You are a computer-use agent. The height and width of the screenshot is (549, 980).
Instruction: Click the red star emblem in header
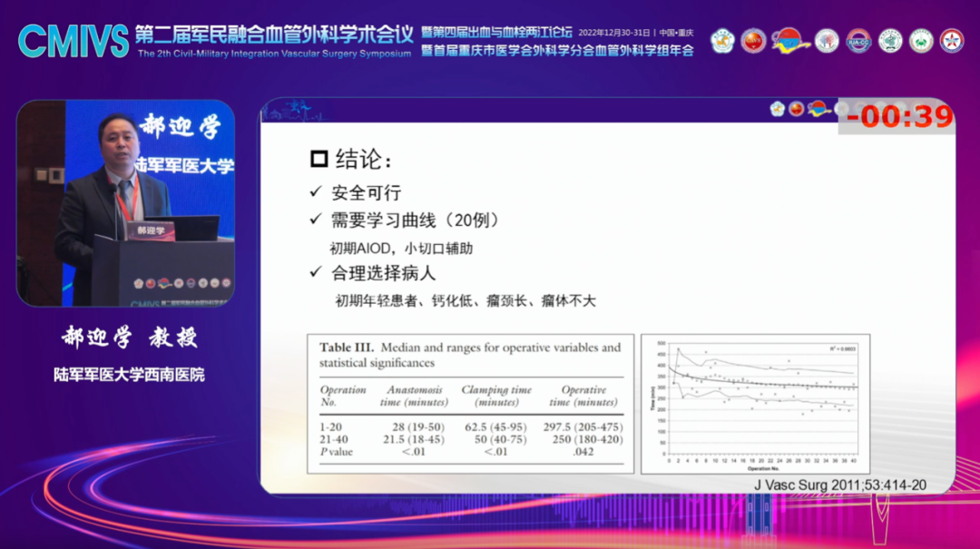pyautogui.click(x=952, y=41)
